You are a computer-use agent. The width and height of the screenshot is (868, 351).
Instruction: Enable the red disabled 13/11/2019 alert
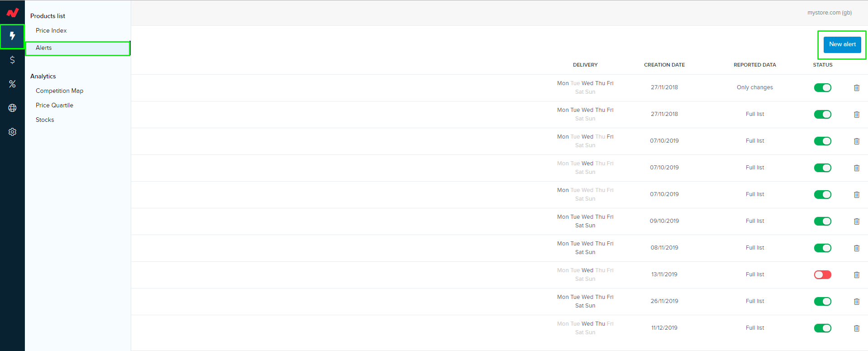click(823, 275)
